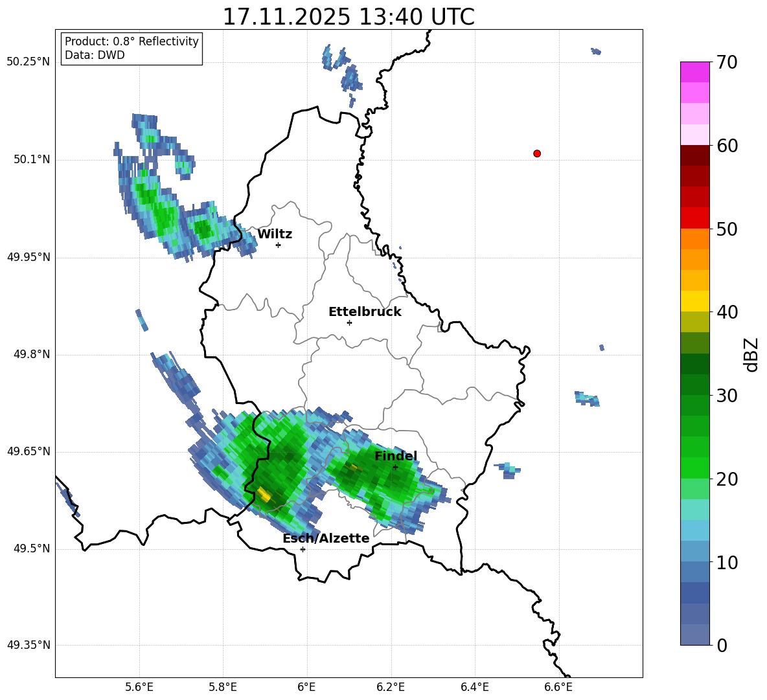Click the 30 colorbar tick value
The image size is (767, 700).
point(727,396)
